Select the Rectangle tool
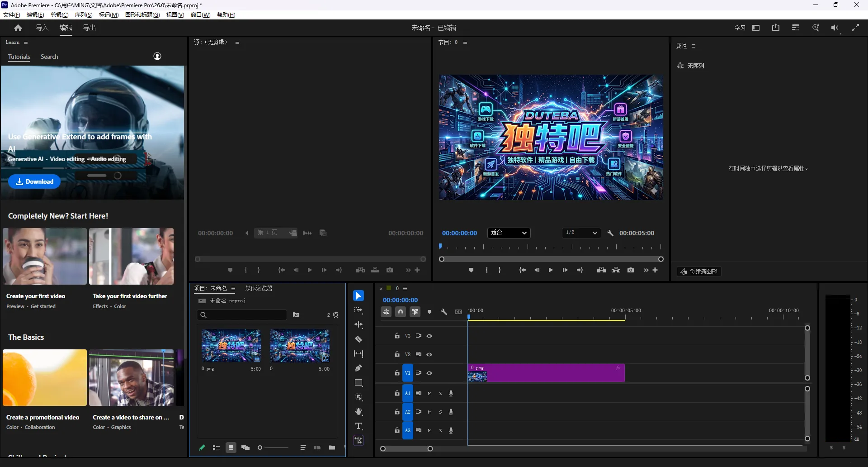Screen dimensions: 868x467 [x=359, y=383]
